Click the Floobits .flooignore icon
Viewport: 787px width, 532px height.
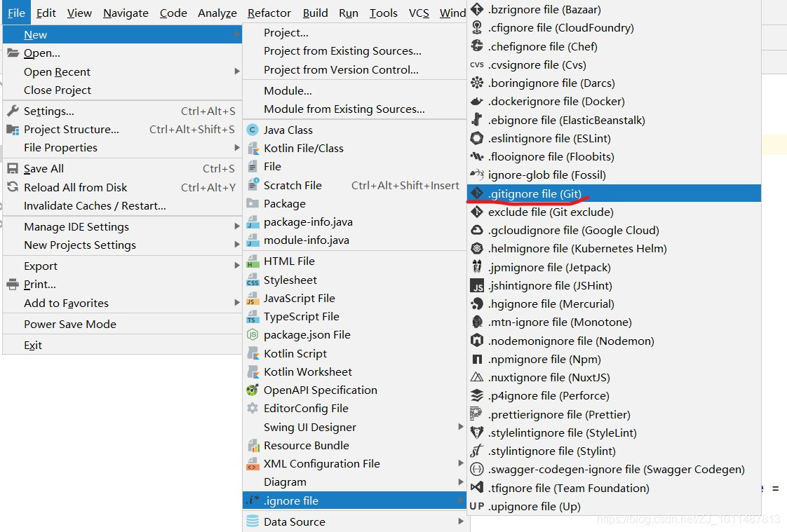pos(476,156)
